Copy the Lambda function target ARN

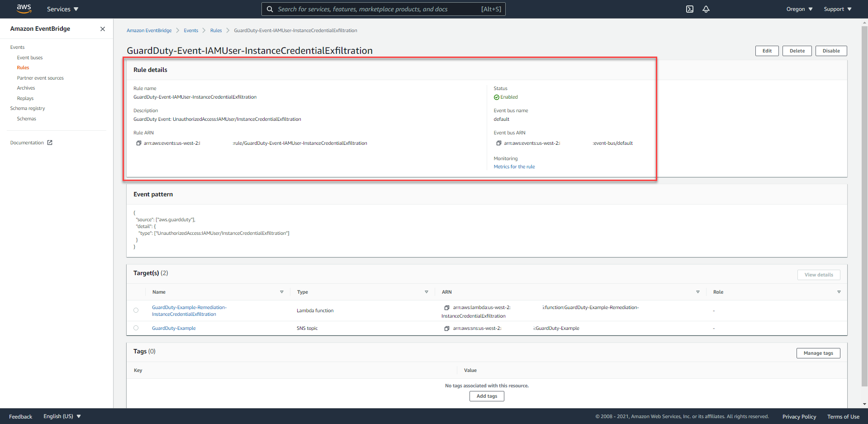pyautogui.click(x=447, y=308)
